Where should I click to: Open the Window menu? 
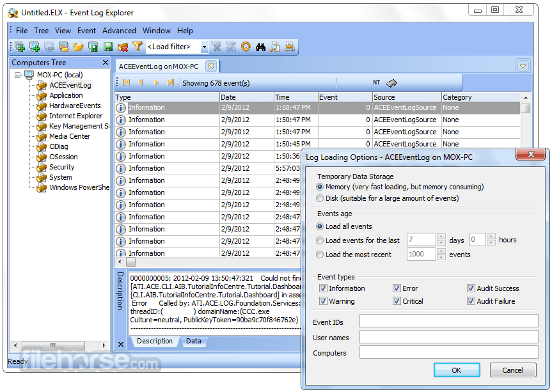point(156,31)
